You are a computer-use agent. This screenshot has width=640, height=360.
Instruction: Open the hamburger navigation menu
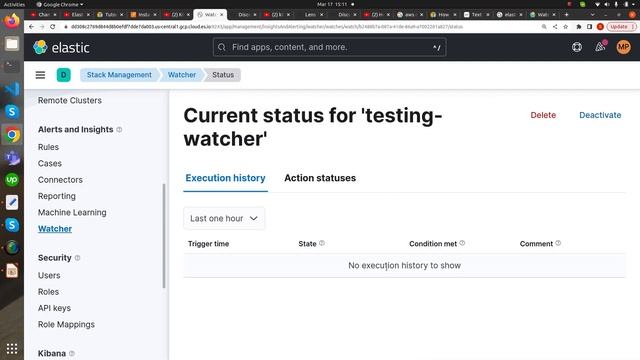tap(40, 75)
